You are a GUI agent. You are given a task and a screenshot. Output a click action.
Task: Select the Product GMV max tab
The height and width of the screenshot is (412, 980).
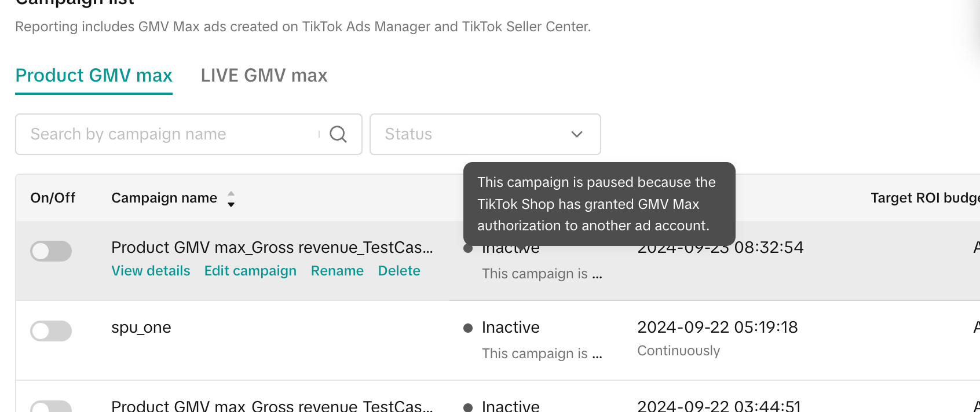coord(94,76)
